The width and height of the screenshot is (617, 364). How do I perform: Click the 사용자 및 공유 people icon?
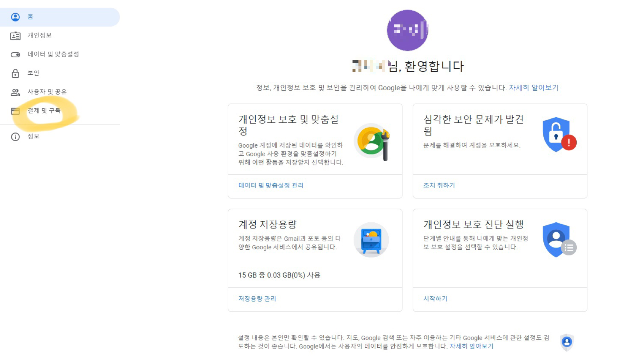point(15,92)
